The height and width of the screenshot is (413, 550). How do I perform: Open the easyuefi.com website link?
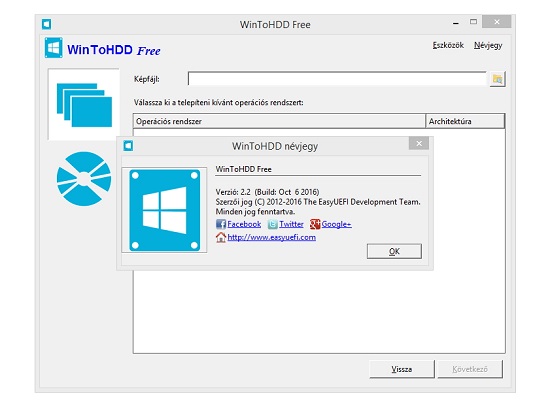click(271, 237)
